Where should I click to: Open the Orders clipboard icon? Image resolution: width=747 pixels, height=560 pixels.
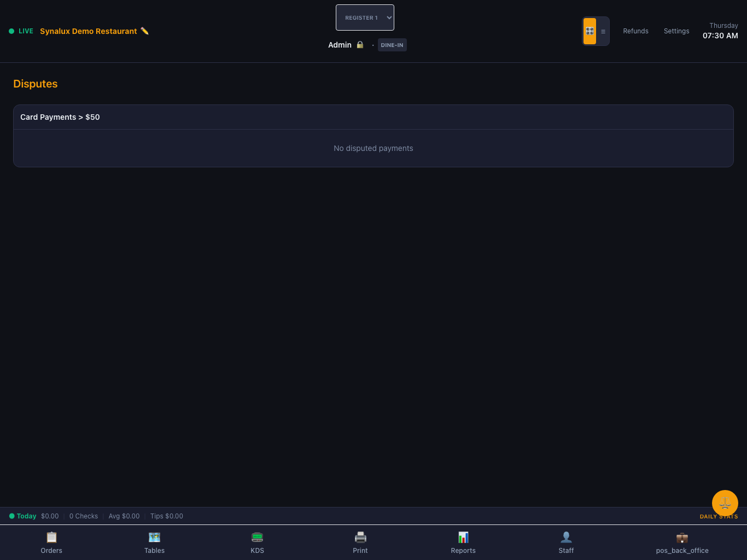[x=51, y=538]
